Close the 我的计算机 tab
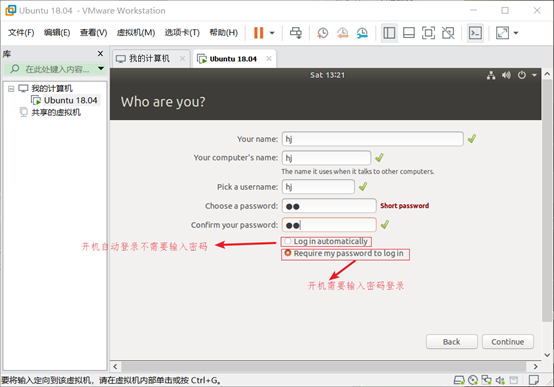Viewport: 554px width, 387px height. [x=182, y=58]
